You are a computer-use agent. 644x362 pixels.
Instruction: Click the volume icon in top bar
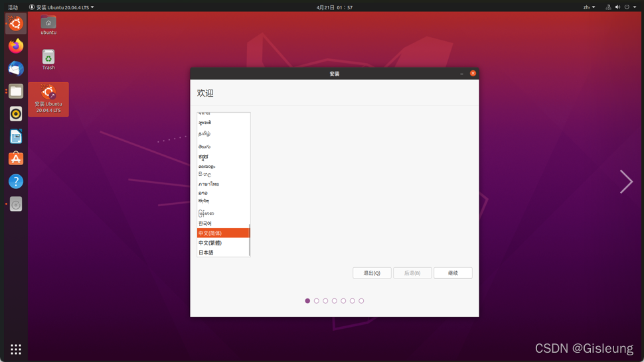[x=617, y=7]
